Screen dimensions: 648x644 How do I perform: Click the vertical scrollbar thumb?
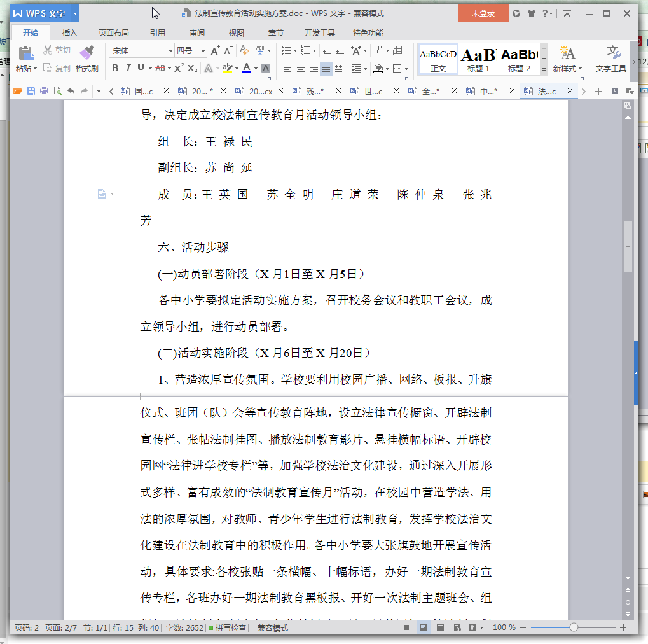point(628,246)
